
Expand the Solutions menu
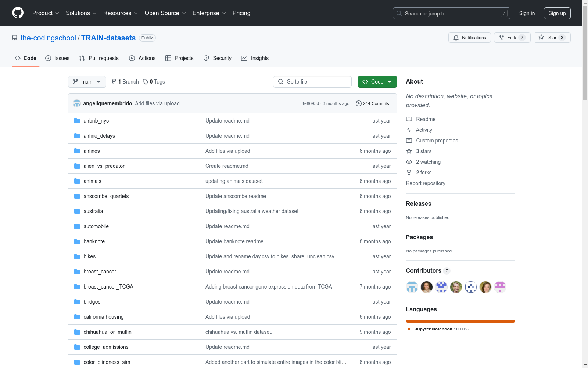tap(81, 13)
